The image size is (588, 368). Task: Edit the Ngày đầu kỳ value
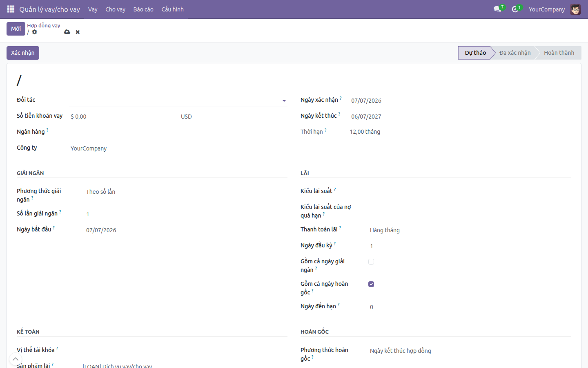coord(470,246)
